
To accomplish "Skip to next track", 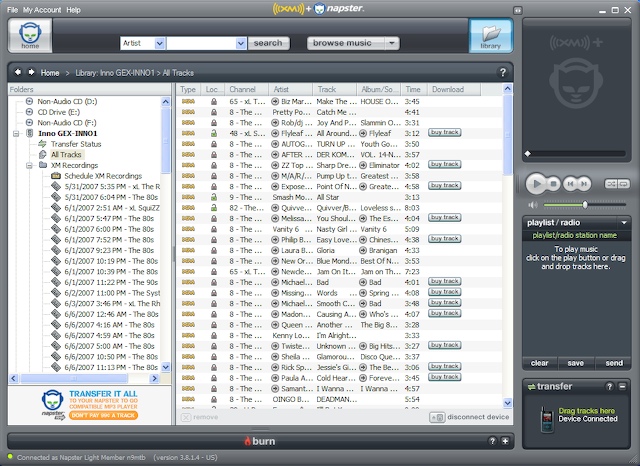I will (x=584, y=184).
